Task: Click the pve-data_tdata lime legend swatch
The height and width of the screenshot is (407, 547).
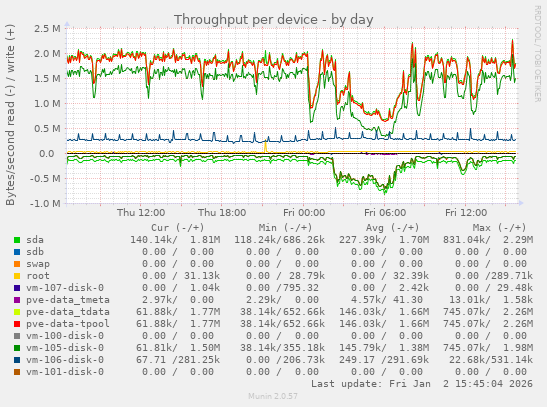Action: click(17, 312)
